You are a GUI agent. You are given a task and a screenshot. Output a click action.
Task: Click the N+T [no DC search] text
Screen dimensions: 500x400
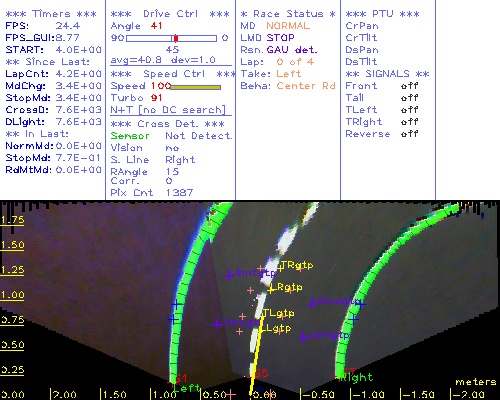tap(168, 110)
